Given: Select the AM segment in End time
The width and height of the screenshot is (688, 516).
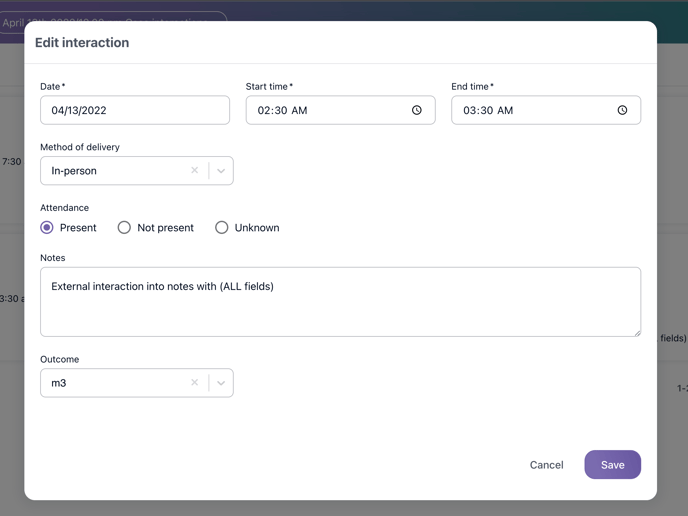Looking at the screenshot, I should pos(505,110).
